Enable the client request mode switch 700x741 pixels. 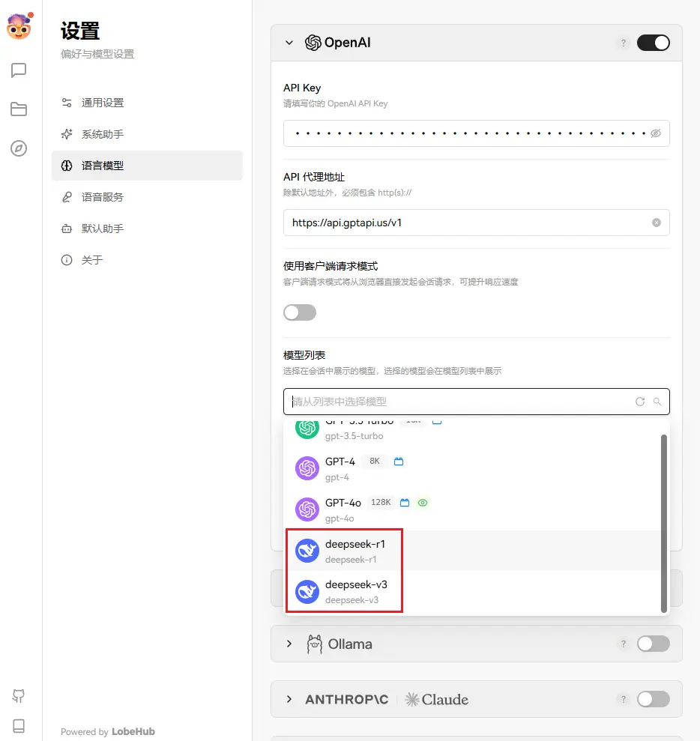[x=300, y=312]
